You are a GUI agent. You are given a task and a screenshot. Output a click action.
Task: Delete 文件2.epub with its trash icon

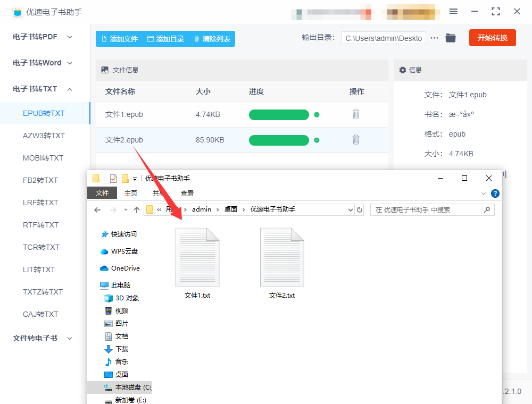(355, 140)
